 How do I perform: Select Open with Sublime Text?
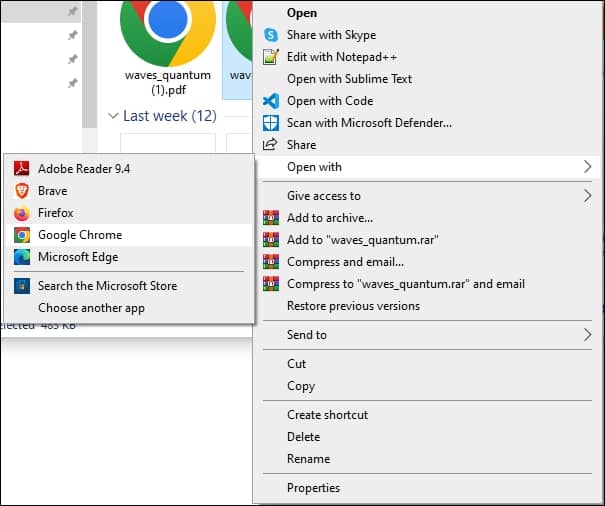[x=427, y=79]
